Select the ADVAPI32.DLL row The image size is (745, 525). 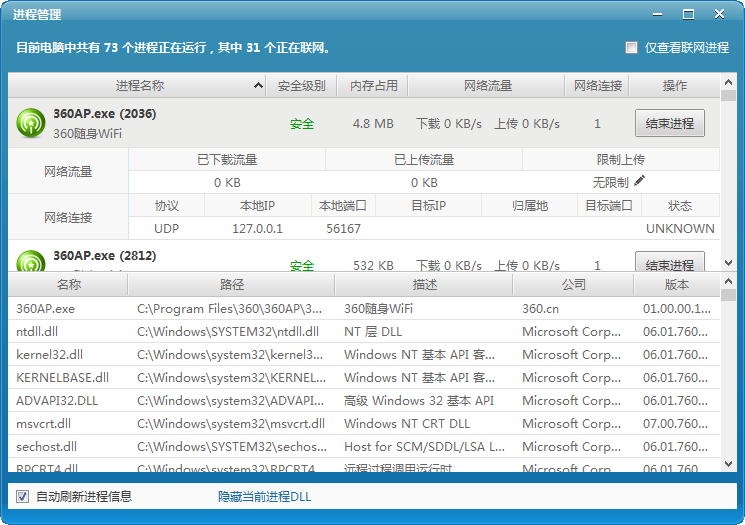click(364, 401)
